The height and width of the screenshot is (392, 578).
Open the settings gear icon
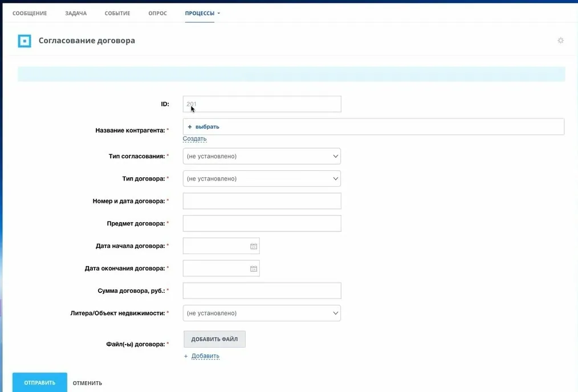coord(560,40)
